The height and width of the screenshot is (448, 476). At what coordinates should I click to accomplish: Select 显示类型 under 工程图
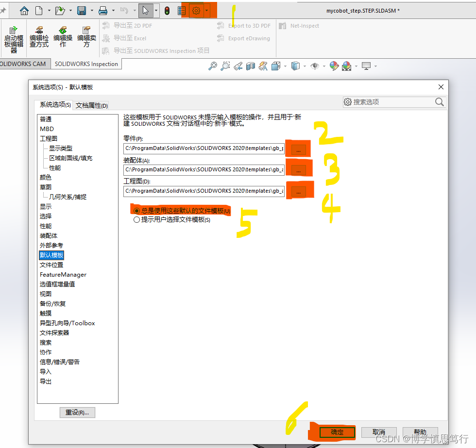(61, 149)
